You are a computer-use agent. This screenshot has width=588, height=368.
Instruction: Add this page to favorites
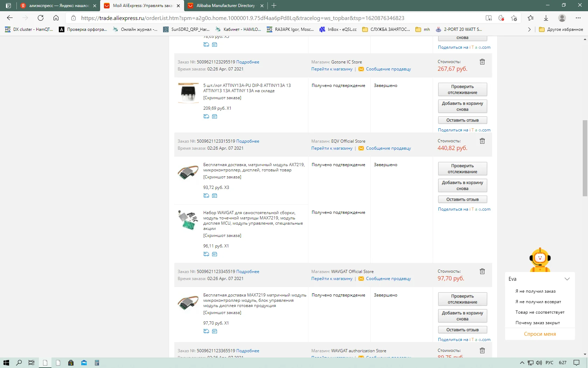click(514, 18)
